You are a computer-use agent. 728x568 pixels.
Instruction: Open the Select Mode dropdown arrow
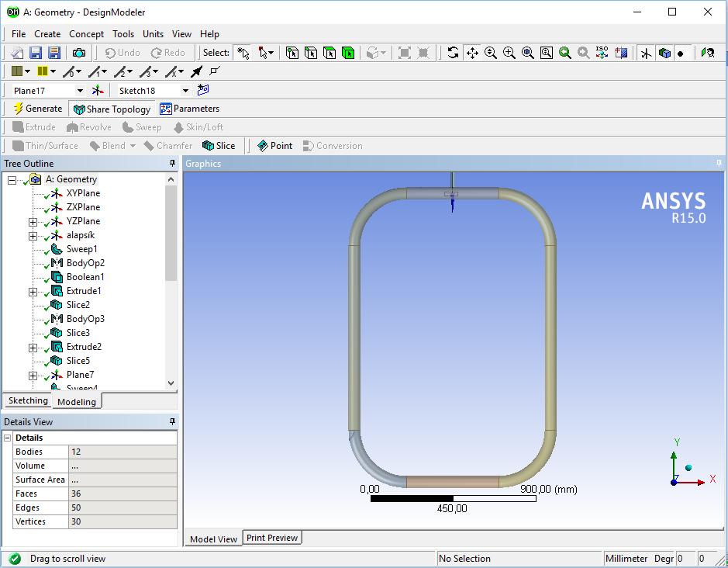pos(271,53)
